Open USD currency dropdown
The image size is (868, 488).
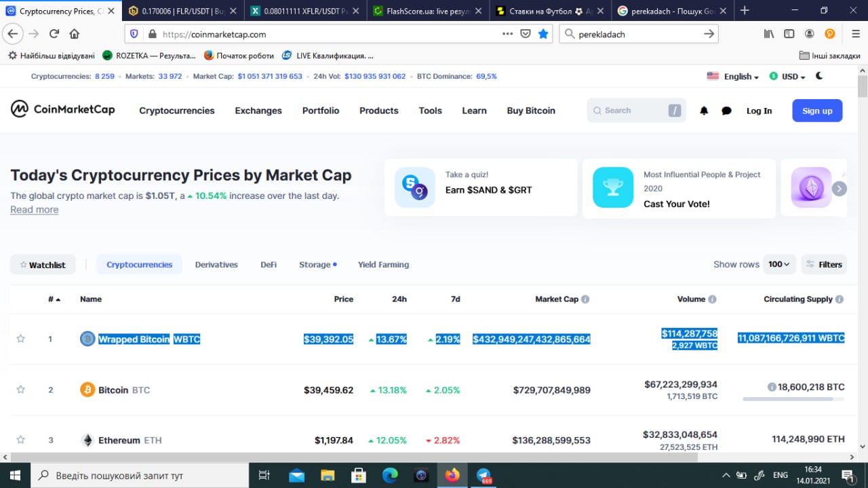(787, 77)
